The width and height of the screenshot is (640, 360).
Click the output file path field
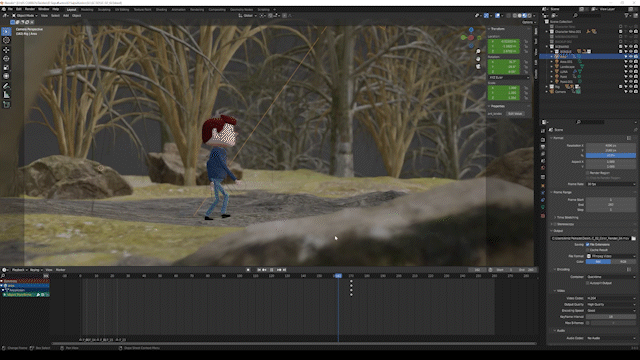tap(590, 238)
